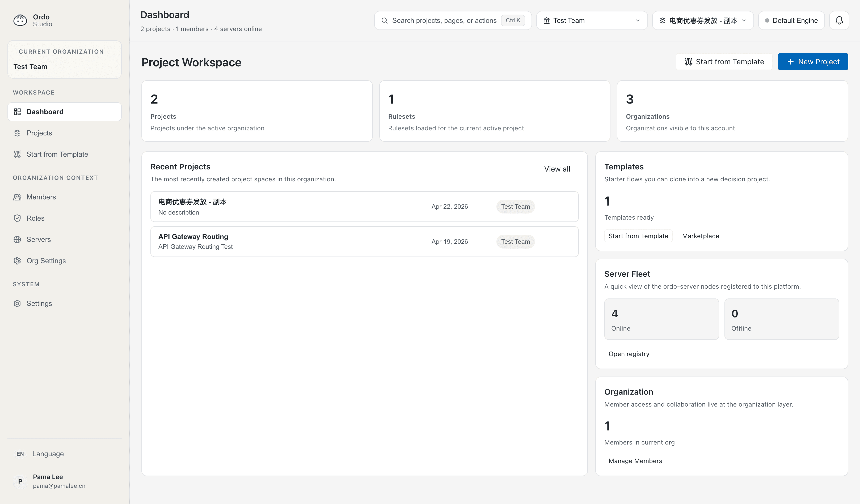This screenshot has width=860, height=504.
Task: Navigate to Roles page
Action: (x=65, y=218)
